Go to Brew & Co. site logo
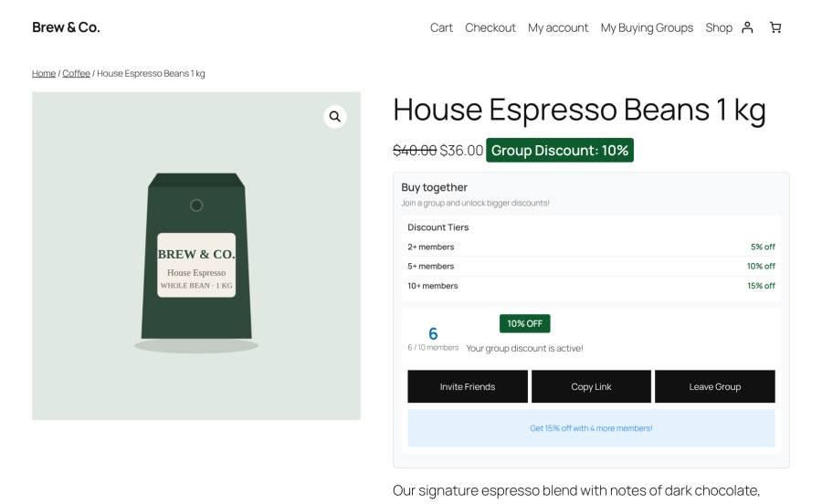Screen dimensions: 822x504 pos(66,27)
